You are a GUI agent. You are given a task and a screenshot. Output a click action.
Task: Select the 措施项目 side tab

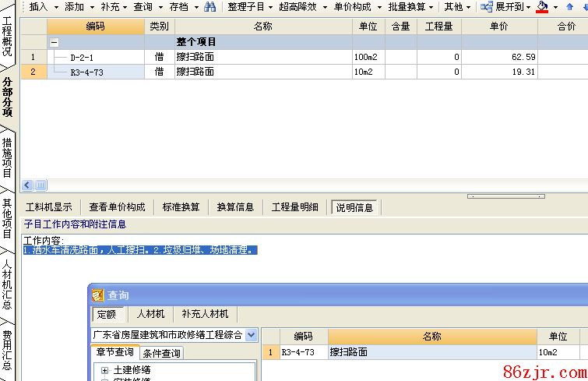click(x=7, y=157)
